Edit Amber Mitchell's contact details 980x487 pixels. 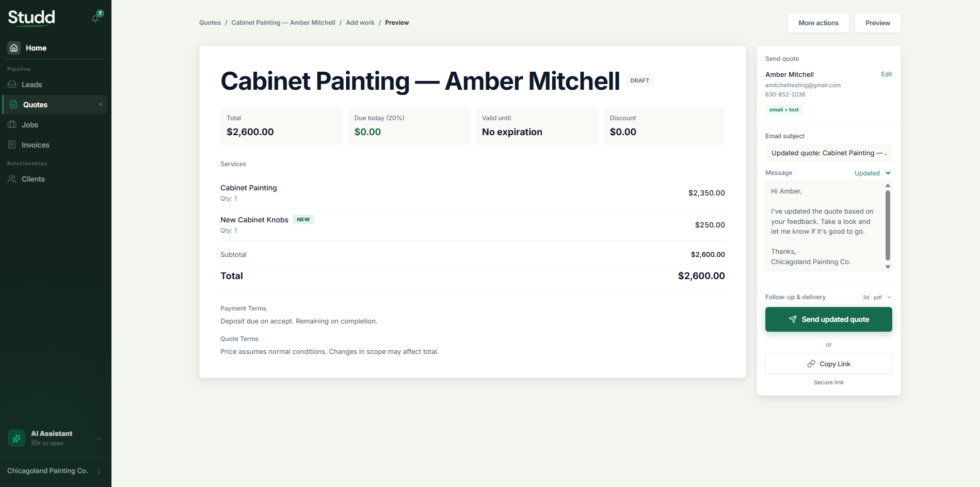(x=887, y=74)
